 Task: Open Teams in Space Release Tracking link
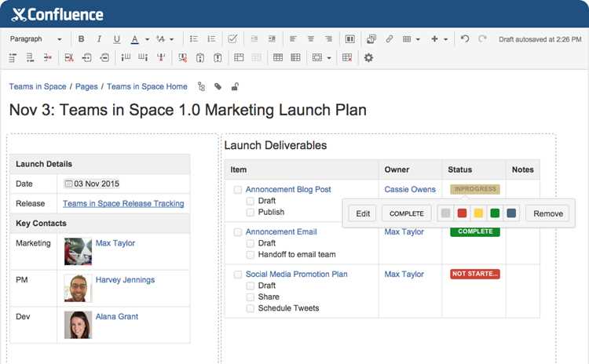click(x=123, y=204)
